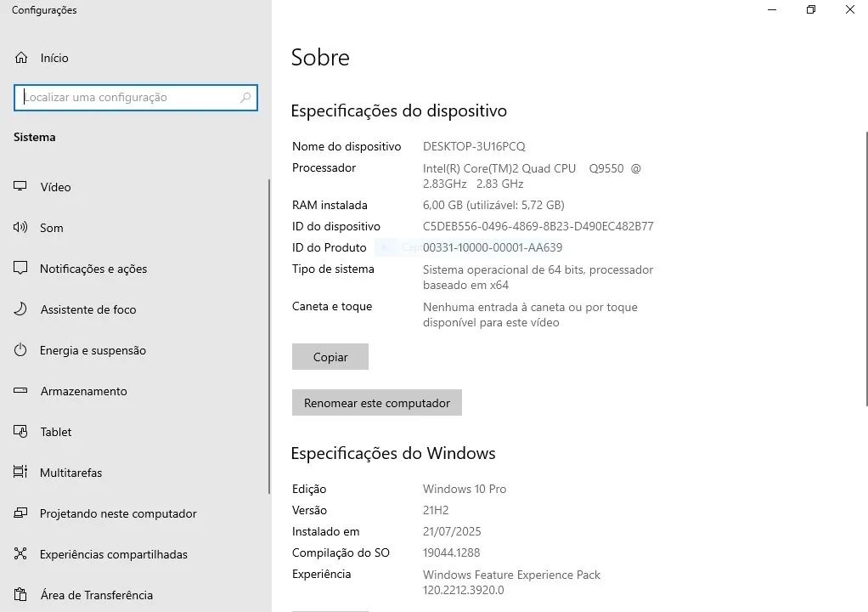Click the ID do Produto label

(330, 247)
